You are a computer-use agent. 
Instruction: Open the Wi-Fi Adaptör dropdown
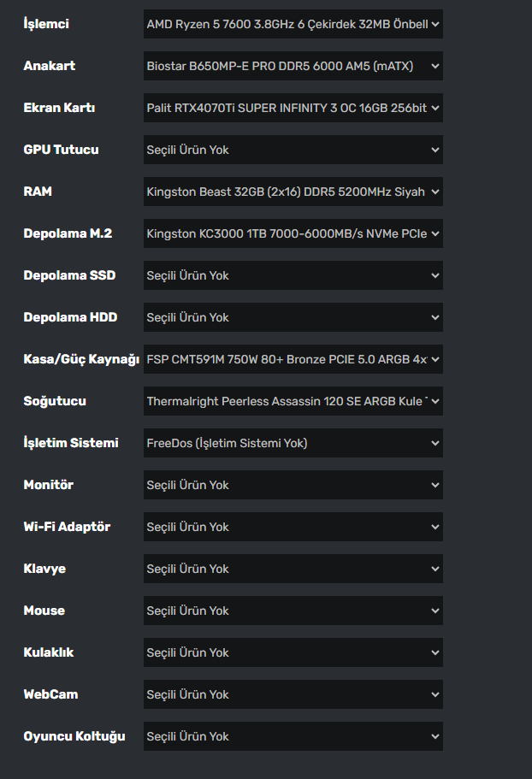click(293, 527)
